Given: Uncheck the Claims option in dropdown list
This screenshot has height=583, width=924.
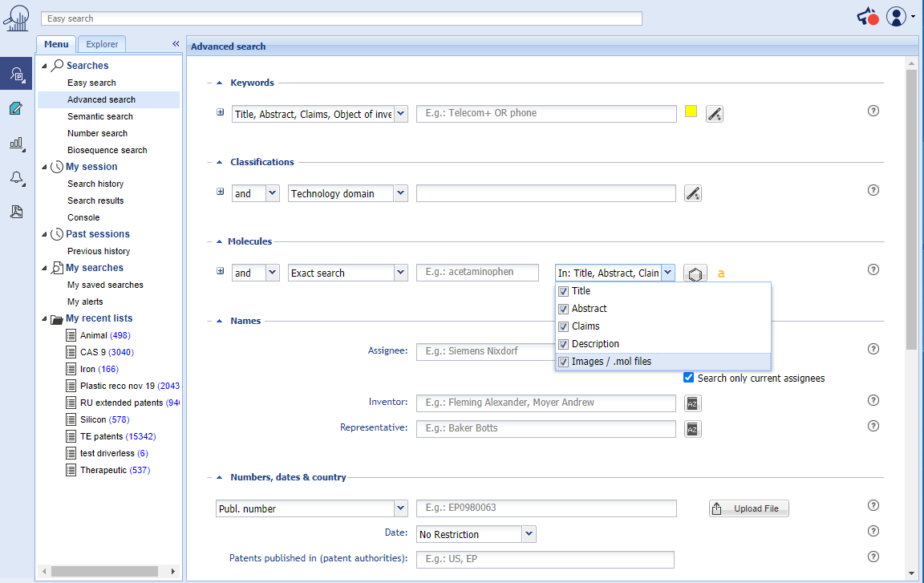Looking at the screenshot, I should coord(563,327).
